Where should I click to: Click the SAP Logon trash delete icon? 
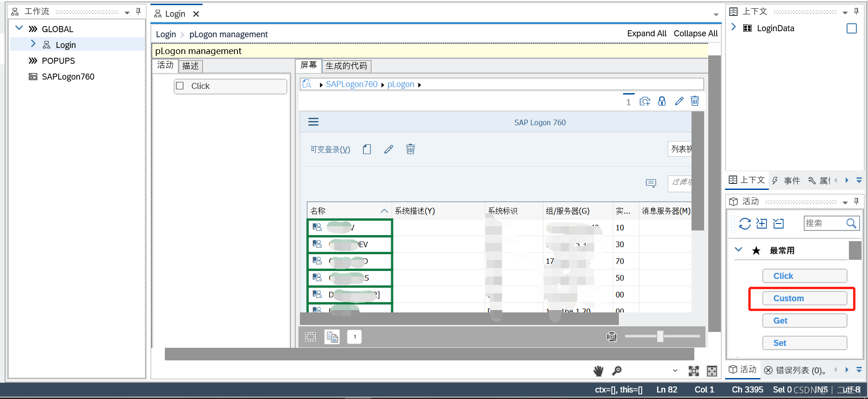click(410, 149)
